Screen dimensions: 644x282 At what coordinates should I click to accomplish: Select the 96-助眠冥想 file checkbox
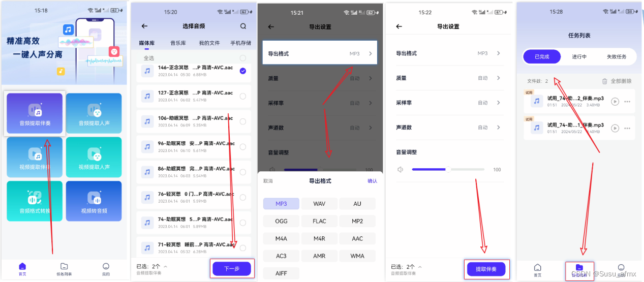pyautogui.click(x=243, y=147)
